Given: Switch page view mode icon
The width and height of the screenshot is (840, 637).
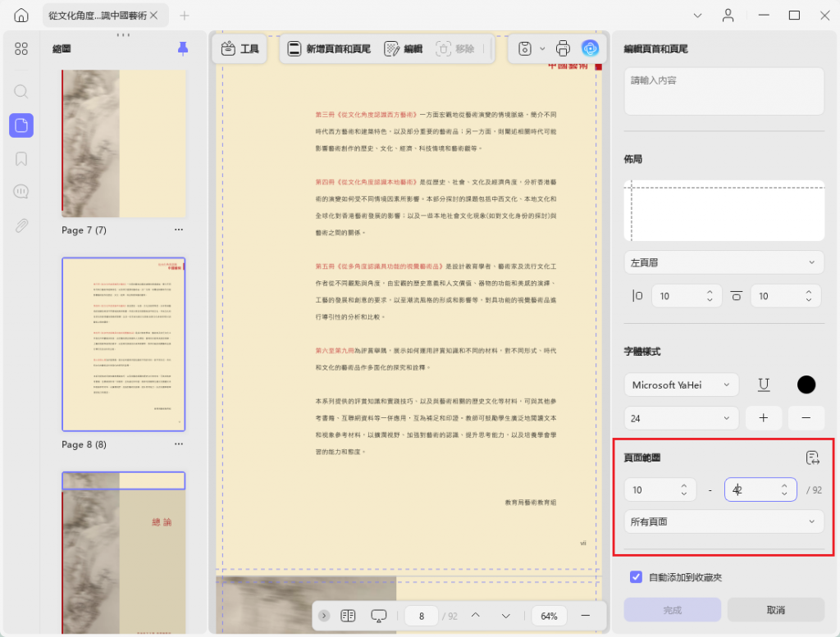Looking at the screenshot, I should point(348,617).
